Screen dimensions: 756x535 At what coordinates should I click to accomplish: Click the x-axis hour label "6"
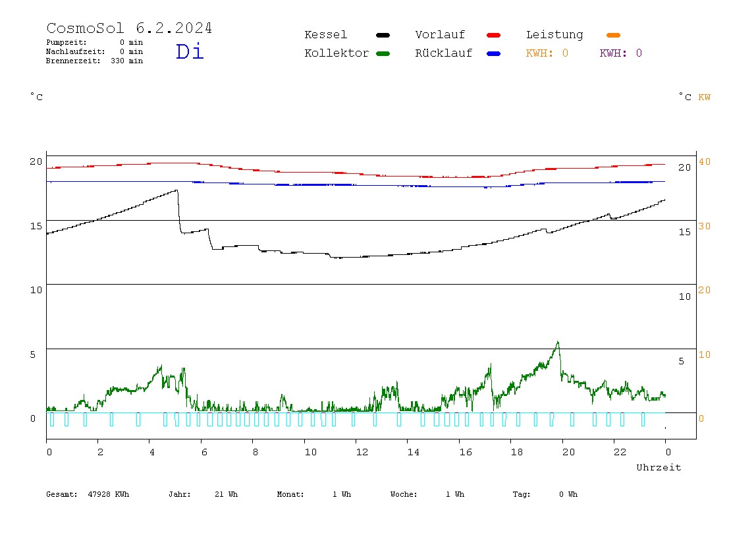[204, 453]
